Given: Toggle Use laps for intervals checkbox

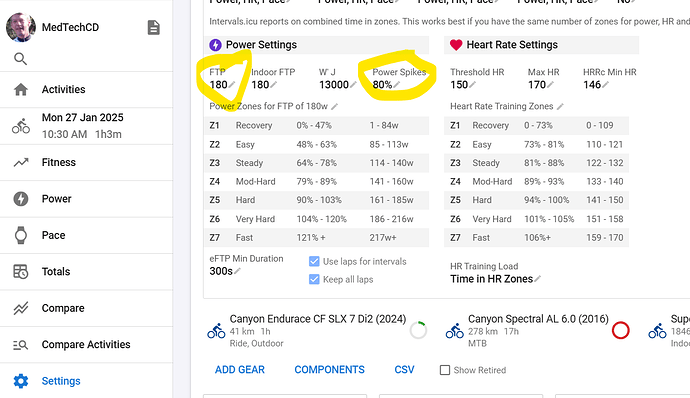Looking at the screenshot, I should pos(314,262).
